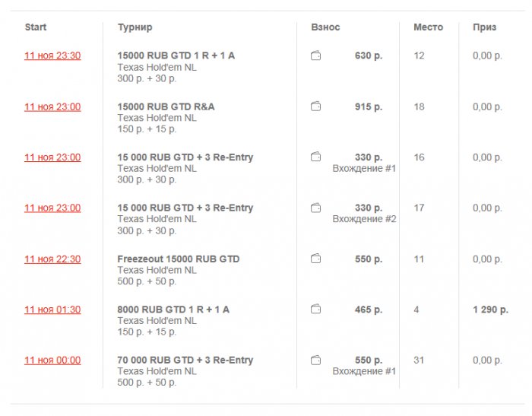Click wallet icon for 330 р. Вхождение #1

coord(316,157)
